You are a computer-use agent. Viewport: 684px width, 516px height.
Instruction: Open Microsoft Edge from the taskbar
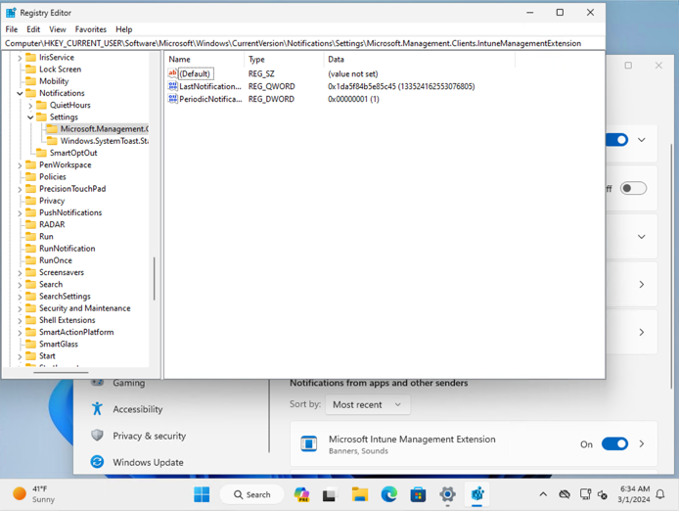pyautogui.click(x=389, y=495)
